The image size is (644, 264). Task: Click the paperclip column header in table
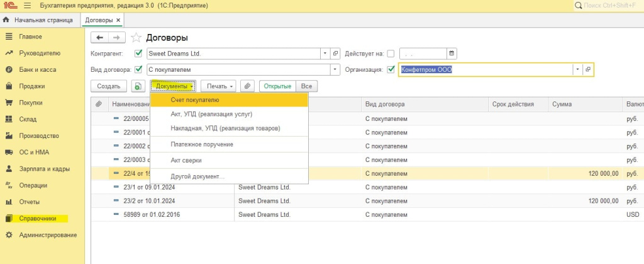99,105
